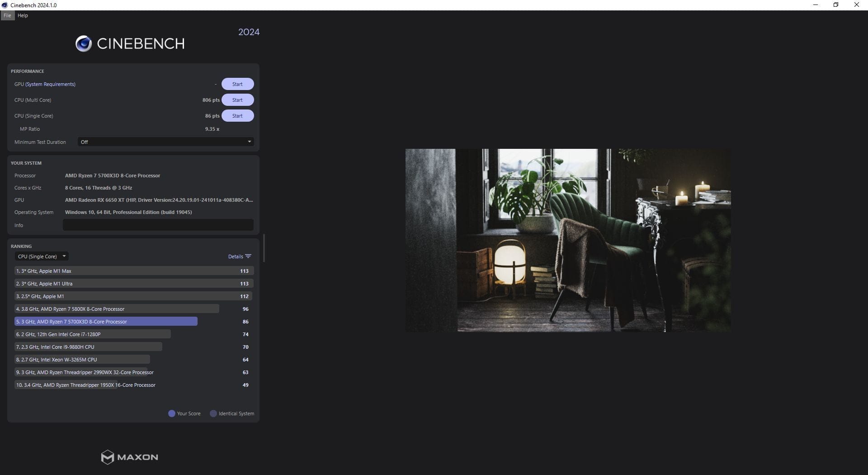Open the Minimum Test Duration dropdown
Image resolution: width=868 pixels, height=475 pixels.
pyautogui.click(x=165, y=142)
